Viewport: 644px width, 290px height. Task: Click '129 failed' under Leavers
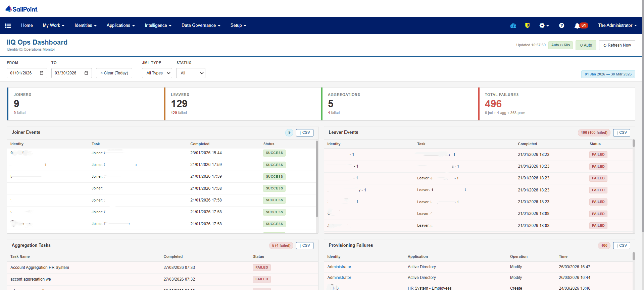(x=179, y=113)
